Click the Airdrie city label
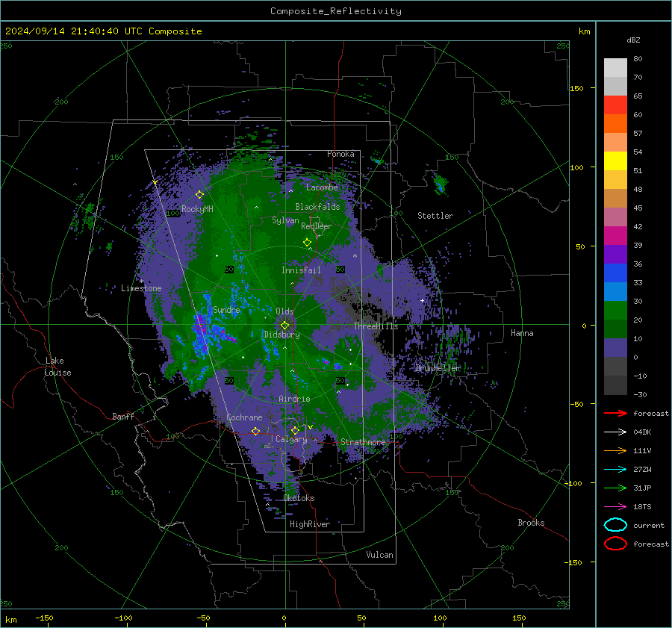The height and width of the screenshot is (628, 672). coord(294,399)
